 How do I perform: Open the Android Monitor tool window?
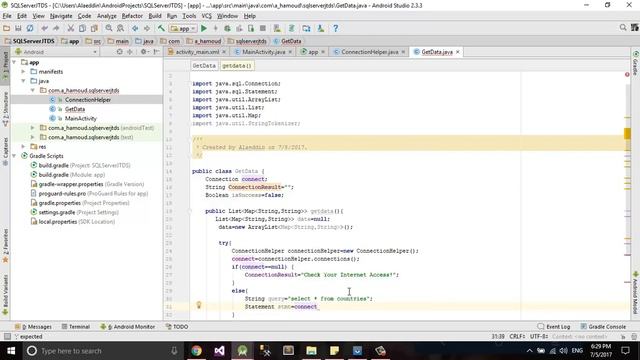[x=127, y=327]
